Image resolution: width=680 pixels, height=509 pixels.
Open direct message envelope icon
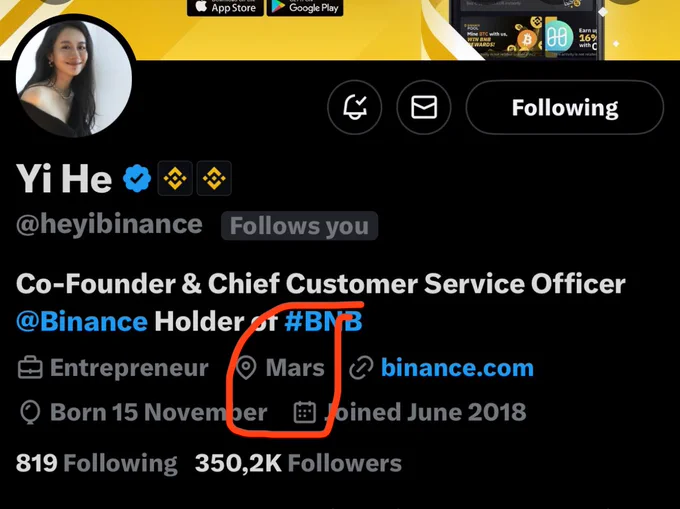click(x=424, y=107)
